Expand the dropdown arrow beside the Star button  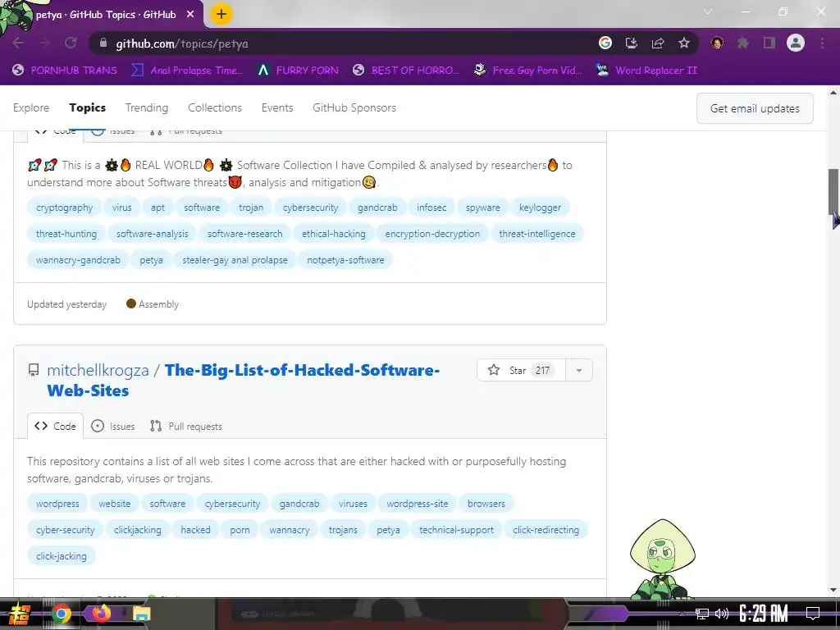coord(579,370)
